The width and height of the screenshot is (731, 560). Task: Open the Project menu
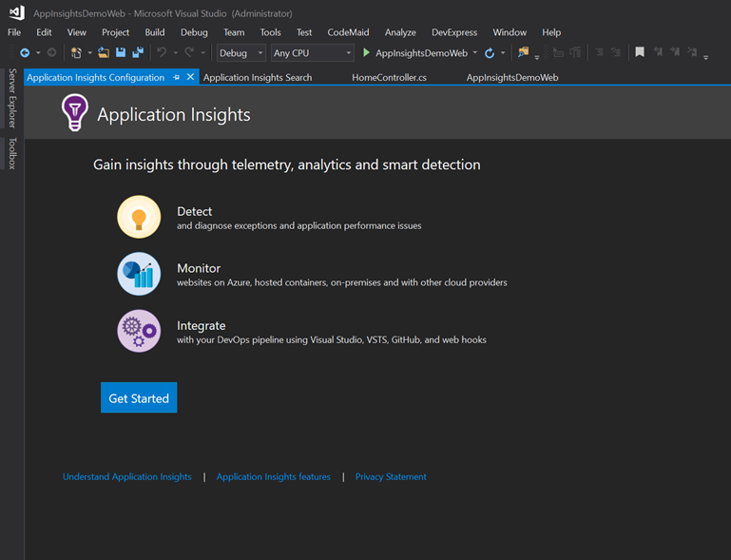click(116, 32)
